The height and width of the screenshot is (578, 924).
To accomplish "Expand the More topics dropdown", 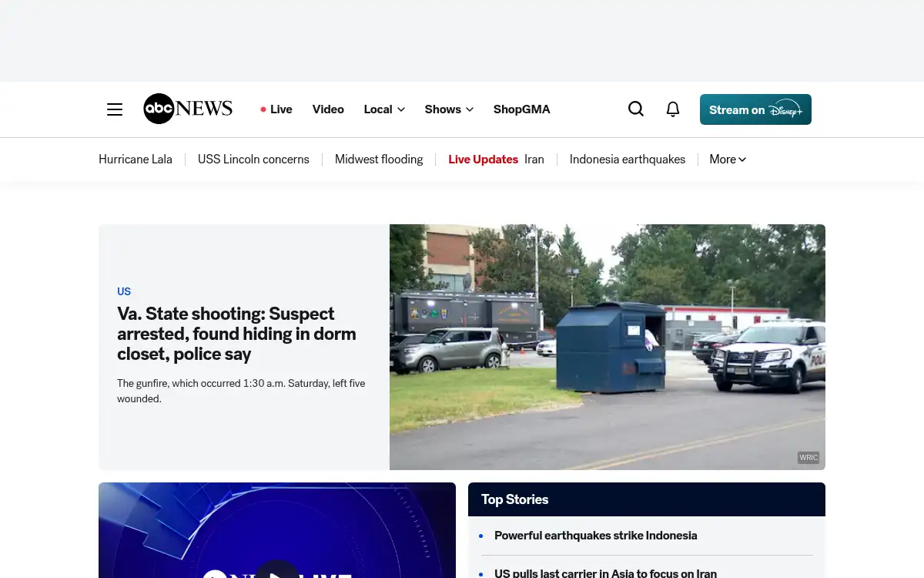I will [x=728, y=160].
